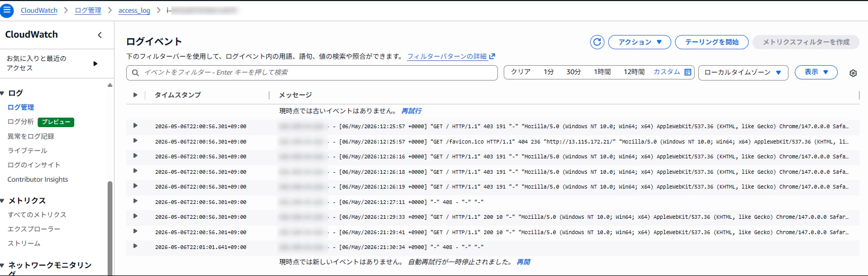This screenshot has height=276, width=868.
Task: Open ログ分析 in the sidebar
Action: (21, 122)
